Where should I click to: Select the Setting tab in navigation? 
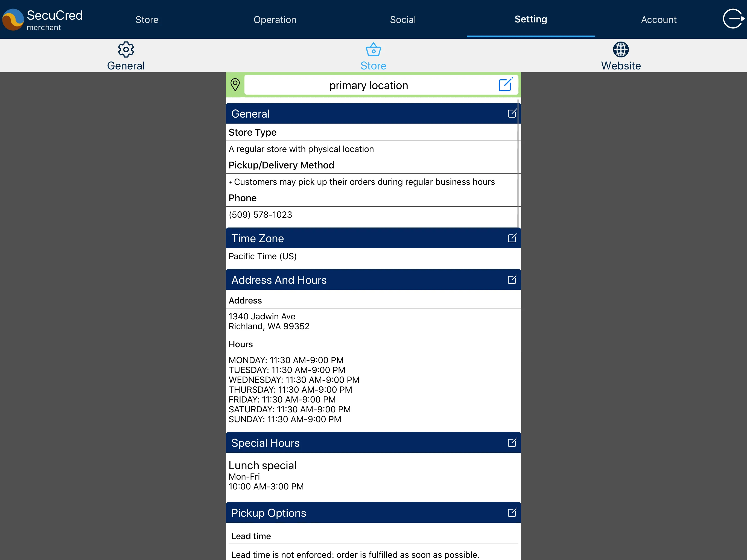click(x=529, y=19)
